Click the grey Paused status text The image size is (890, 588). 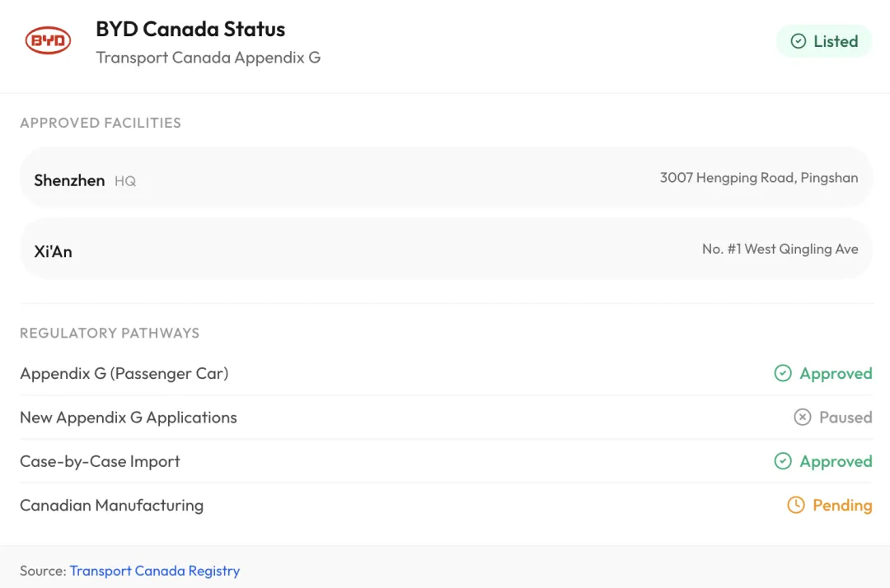click(x=845, y=418)
